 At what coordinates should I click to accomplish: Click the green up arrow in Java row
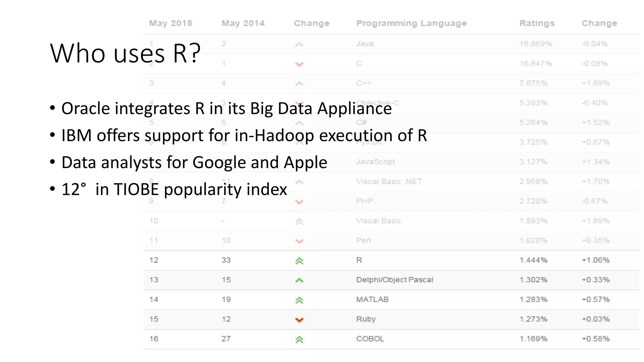[299, 44]
